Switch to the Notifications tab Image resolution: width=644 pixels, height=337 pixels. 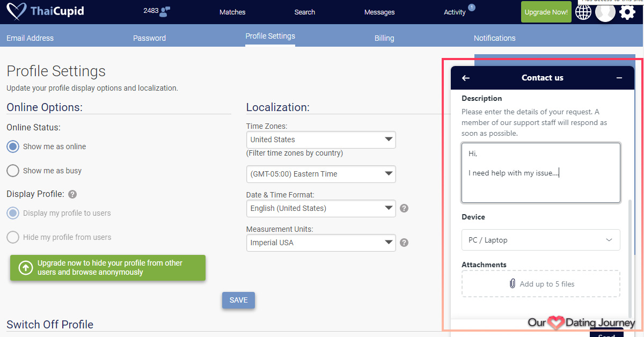494,38
